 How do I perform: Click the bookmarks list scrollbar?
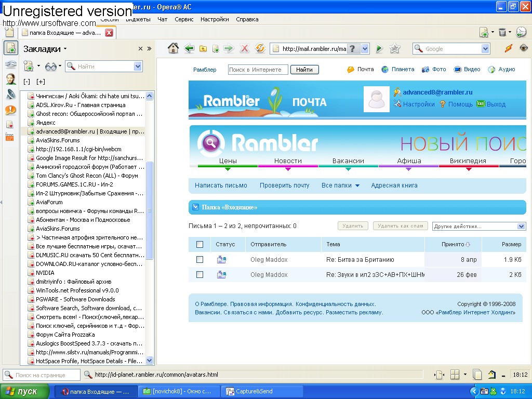[149, 210]
